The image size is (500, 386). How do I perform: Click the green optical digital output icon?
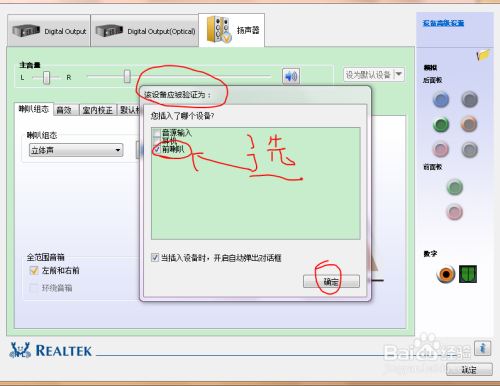[x=468, y=274]
